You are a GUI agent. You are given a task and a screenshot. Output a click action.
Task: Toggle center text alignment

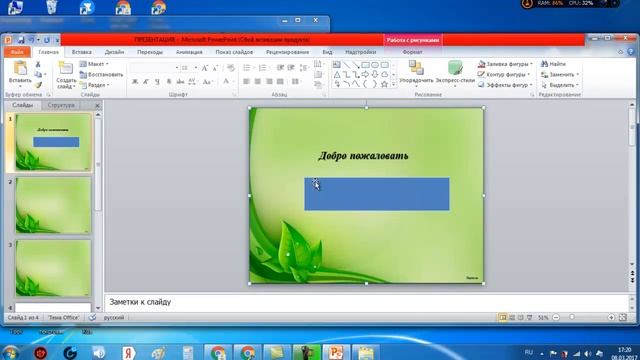258,82
